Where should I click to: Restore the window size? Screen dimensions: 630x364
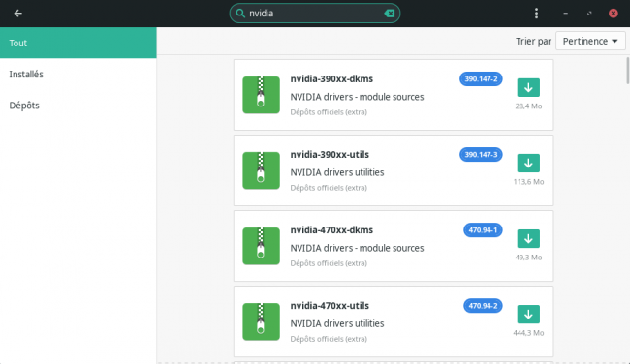pyautogui.click(x=589, y=14)
